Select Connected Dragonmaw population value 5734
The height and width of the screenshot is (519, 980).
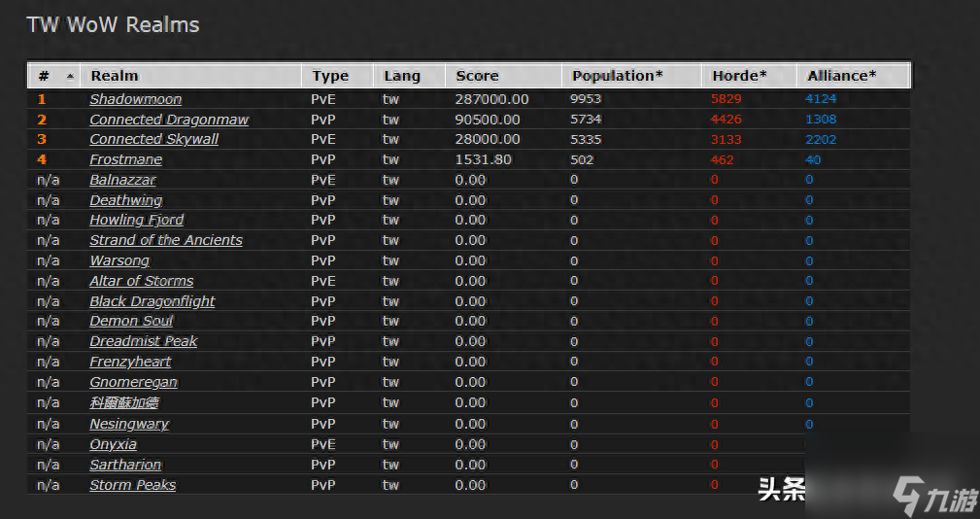tap(586, 119)
